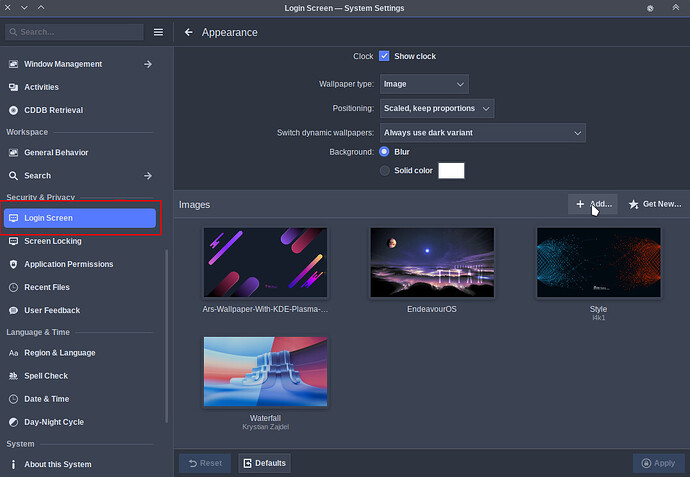This screenshot has width=690, height=477.
Task: Open the Switch dynamic wallpapers dropdown
Action: [x=483, y=133]
